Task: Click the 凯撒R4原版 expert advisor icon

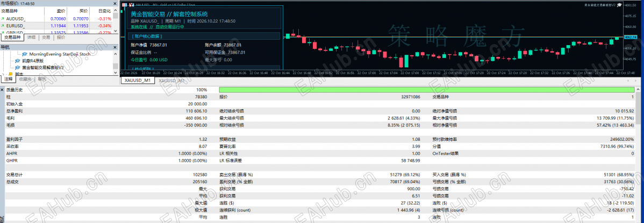Action: point(17,61)
